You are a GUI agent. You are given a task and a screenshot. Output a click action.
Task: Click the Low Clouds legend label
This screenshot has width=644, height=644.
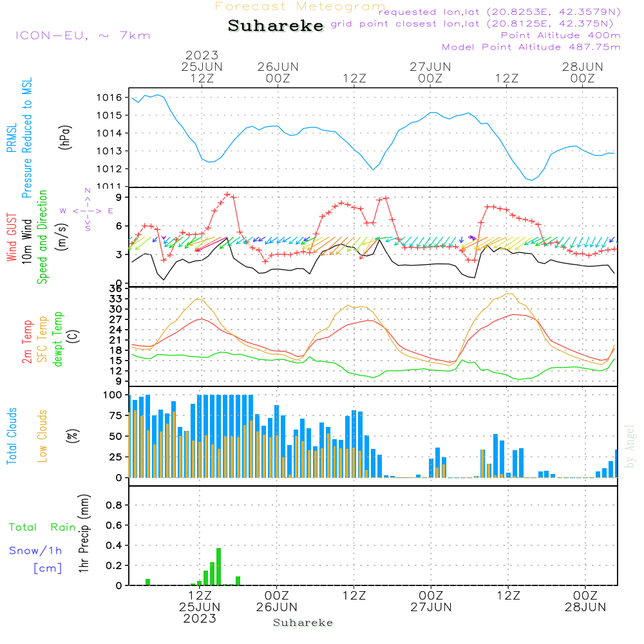[42, 436]
